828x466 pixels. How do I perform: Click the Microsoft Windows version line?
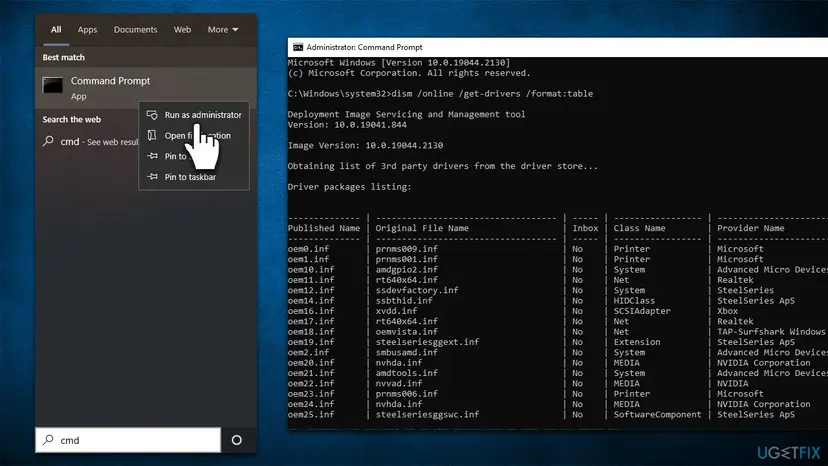point(399,62)
